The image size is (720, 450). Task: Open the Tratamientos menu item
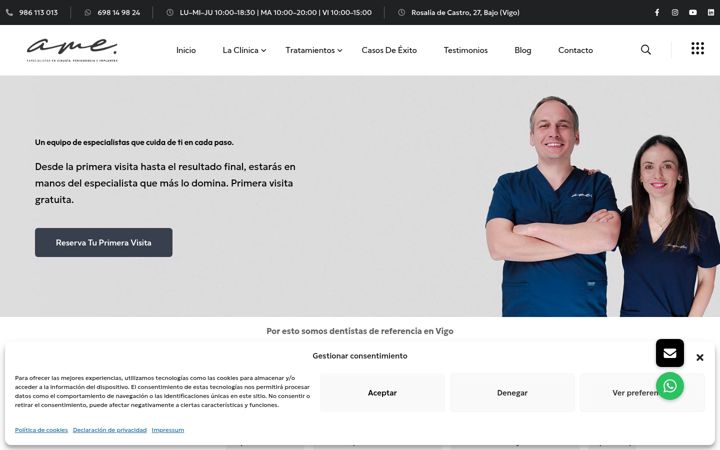(x=310, y=50)
